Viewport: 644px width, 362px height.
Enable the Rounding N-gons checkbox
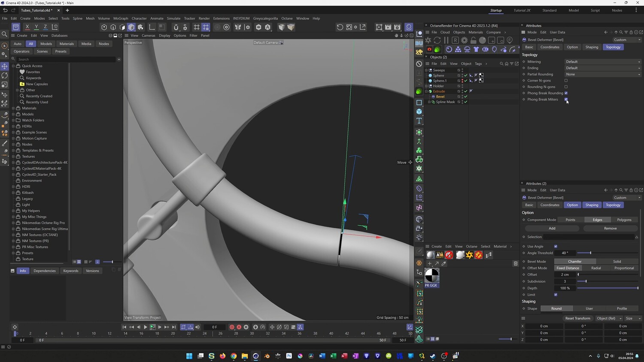566,87
